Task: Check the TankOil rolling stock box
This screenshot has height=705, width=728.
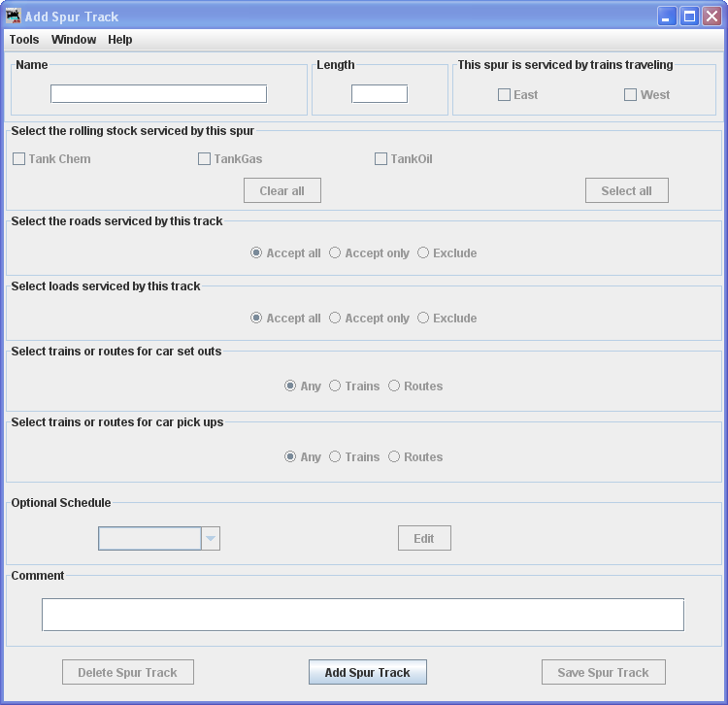Action: tap(381, 159)
